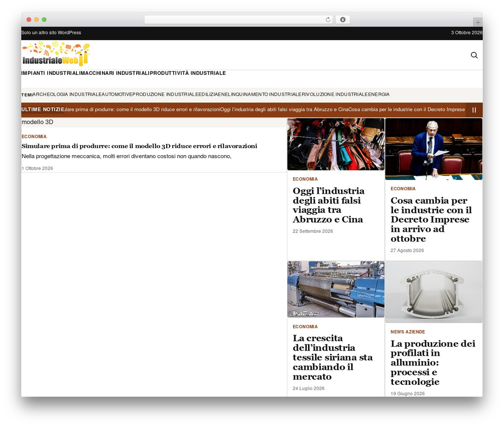Go to Edilizia topic
This screenshot has width=504, height=427.
209,95
